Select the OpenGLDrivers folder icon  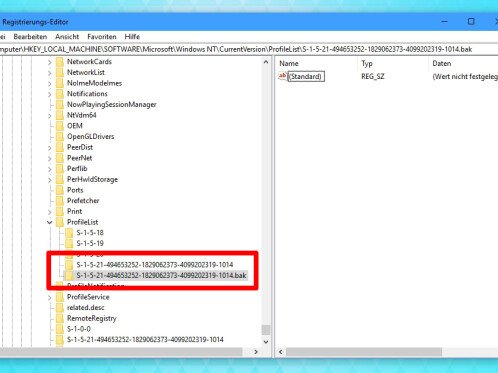point(60,136)
